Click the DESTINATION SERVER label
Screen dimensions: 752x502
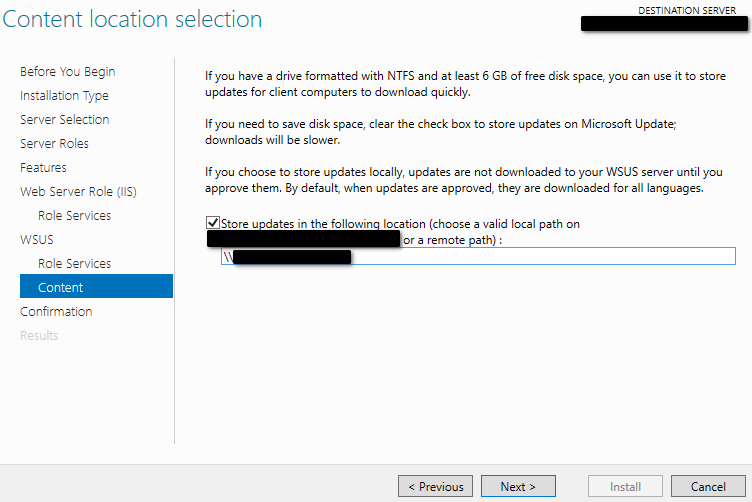pos(687,10)
